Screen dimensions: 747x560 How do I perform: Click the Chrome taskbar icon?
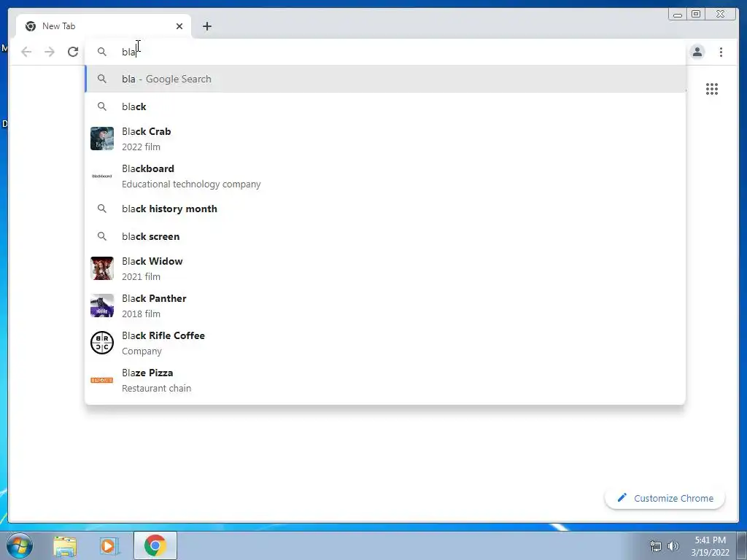[155, 545]
